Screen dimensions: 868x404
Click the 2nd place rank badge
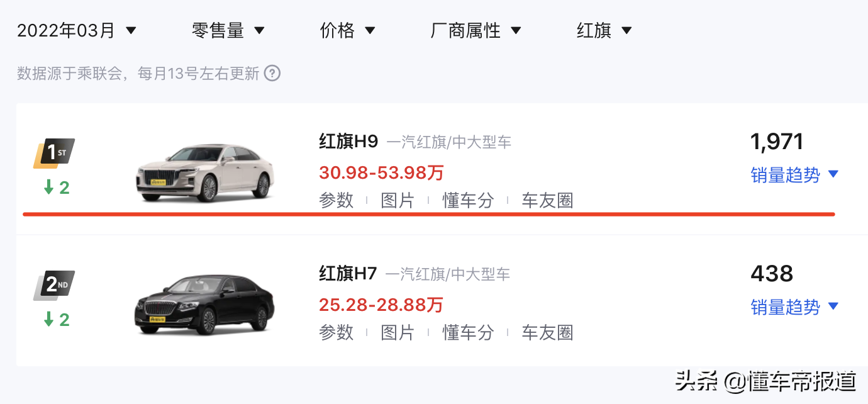pos(54,285)
